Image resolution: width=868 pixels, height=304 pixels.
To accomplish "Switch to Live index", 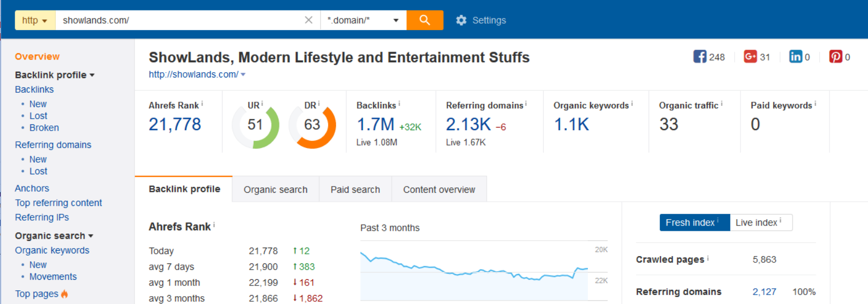I will [x=761, y=222].
